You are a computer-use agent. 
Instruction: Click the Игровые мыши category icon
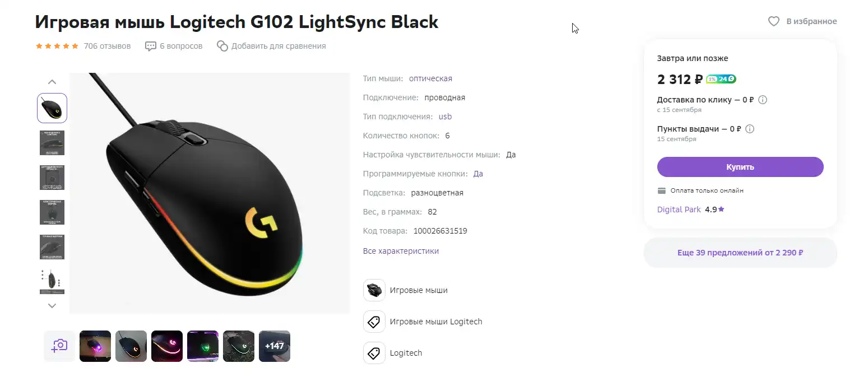click(374, 290)
